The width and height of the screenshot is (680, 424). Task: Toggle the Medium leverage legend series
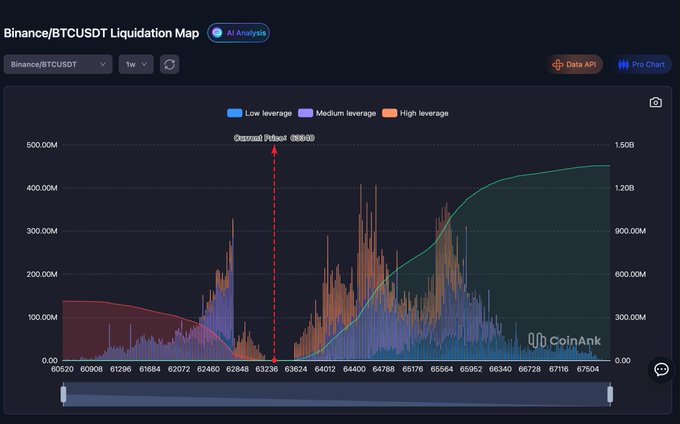point(337,113)
